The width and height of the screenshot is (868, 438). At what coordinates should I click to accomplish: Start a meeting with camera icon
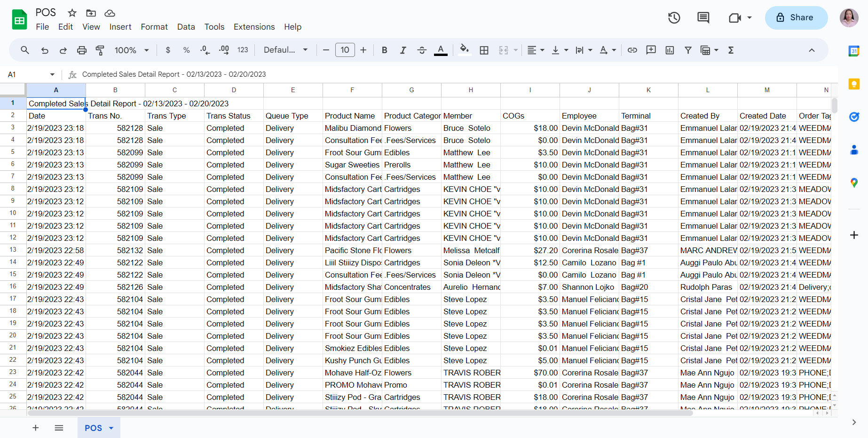[734, 18]
